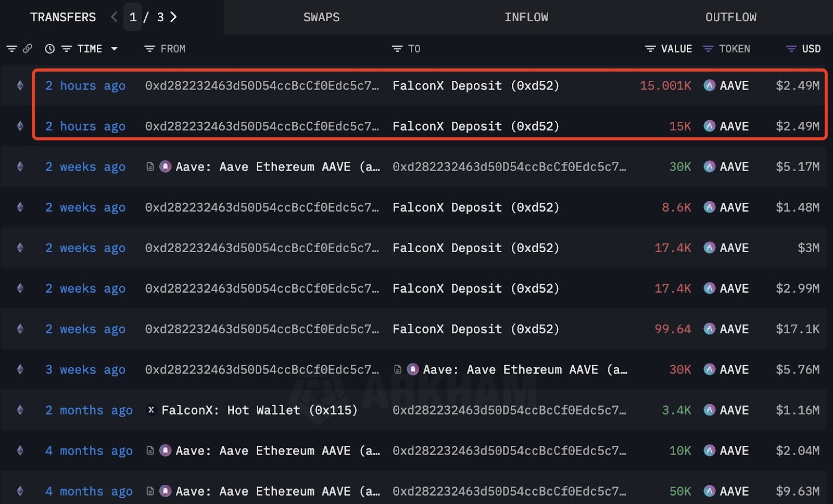Viewport: 833px width, 504px height.
Task: Filter by the FROM column
Action: tap(149, 49)
